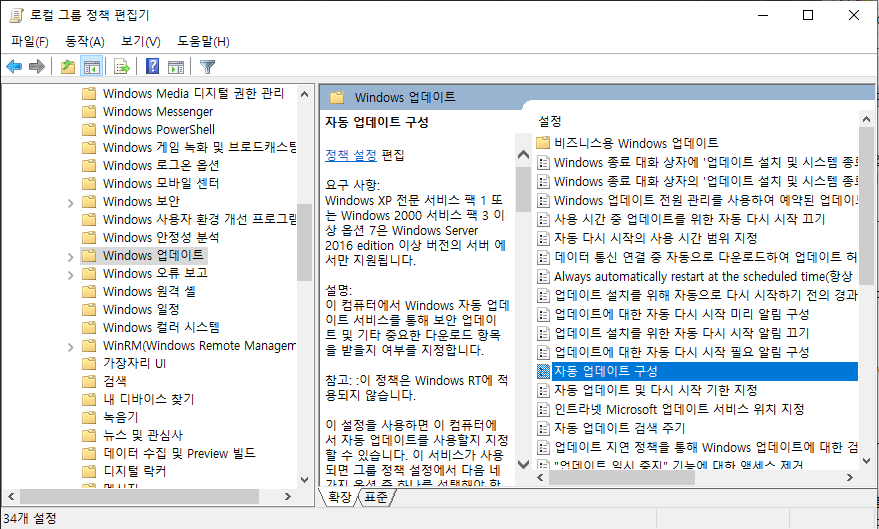Screen dimensions: 879x529
Task: Select the Windows PowerShell folder in tree
Action: (158, 129)
